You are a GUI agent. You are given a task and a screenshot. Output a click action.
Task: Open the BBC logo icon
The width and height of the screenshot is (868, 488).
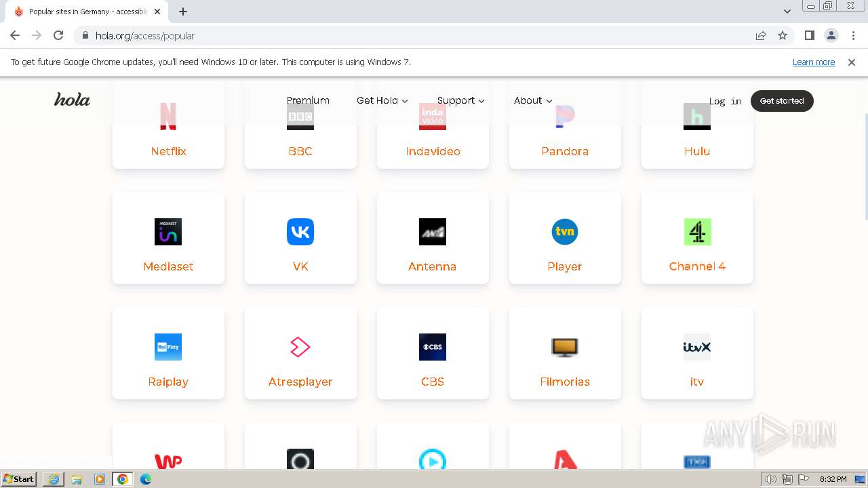(300, 116)
